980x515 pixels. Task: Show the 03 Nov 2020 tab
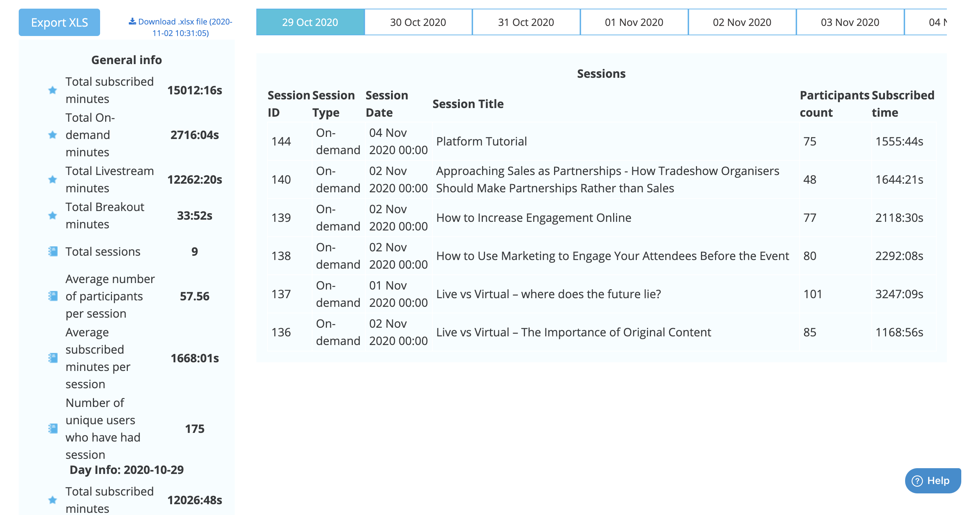pos(850,22)
